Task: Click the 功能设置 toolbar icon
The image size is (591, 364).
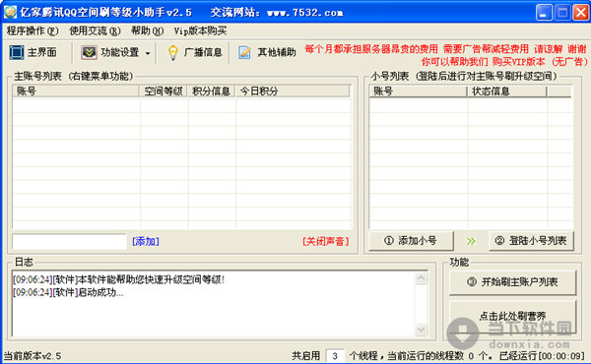Action: (x=89, y=52)
